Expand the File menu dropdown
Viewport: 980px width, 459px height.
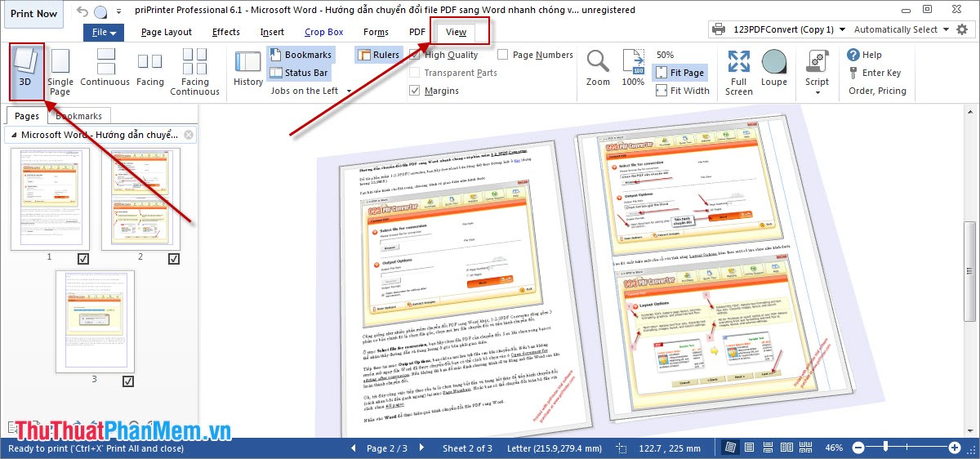pos(105,33)
